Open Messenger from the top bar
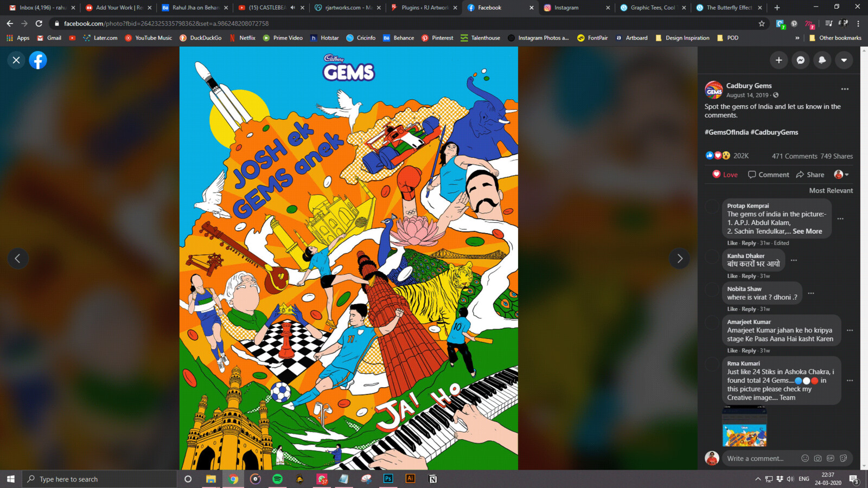Viewport: 868px width, 488px height. [x=800, y=60]
